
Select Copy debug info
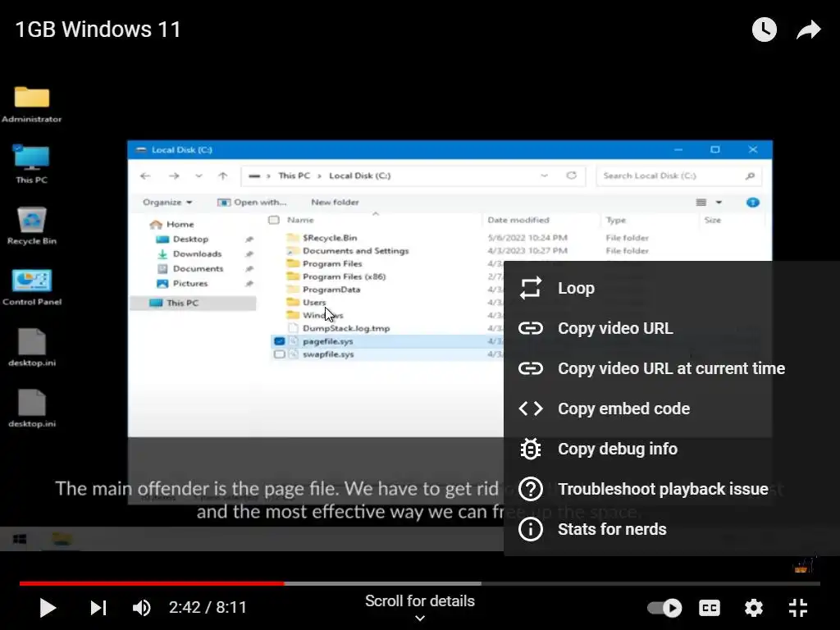pyautogui.click(x=672, y=449)
